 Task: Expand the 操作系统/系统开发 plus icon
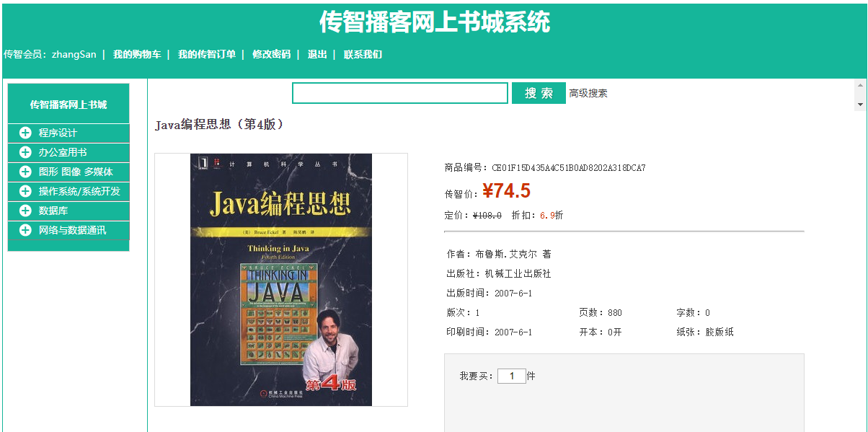(x=25, y=191)
